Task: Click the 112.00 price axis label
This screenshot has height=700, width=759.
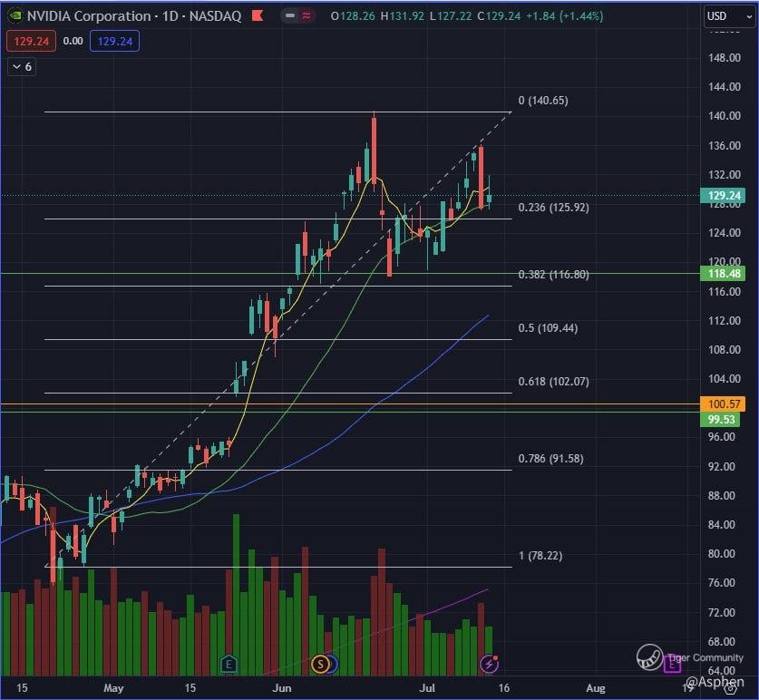Action: click(725, 320)
